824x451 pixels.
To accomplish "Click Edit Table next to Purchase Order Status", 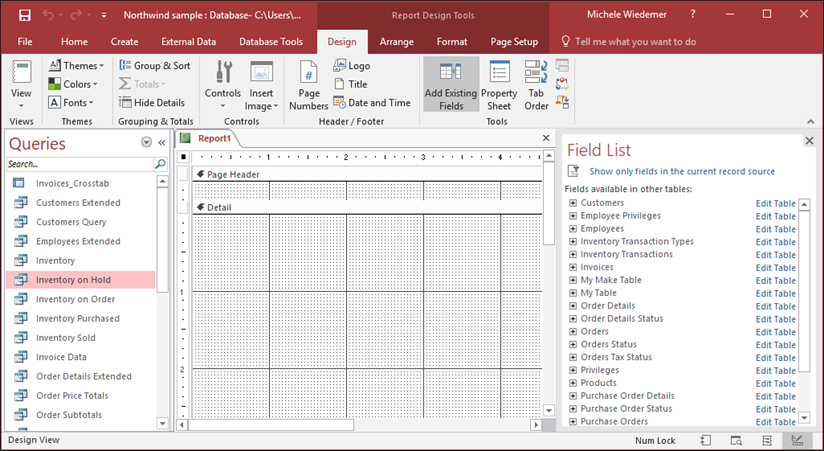I will (776, 409).
